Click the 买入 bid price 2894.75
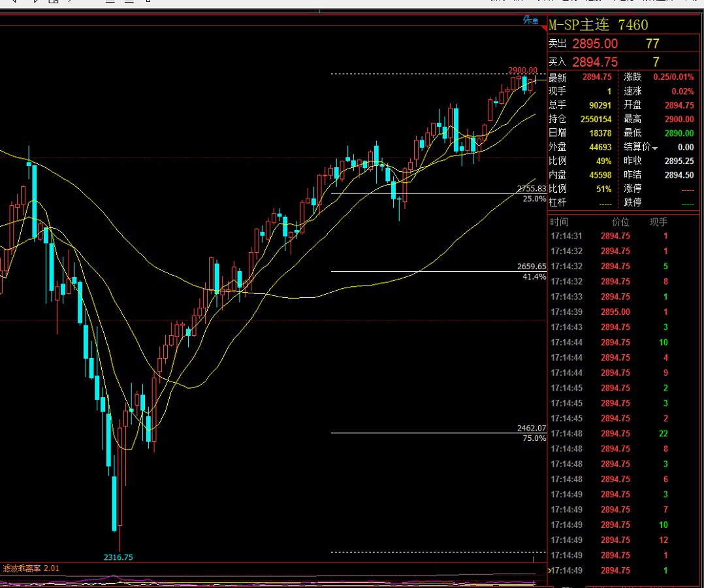The height and width of the screenshot is (588, 704). [x=594, y=62]
